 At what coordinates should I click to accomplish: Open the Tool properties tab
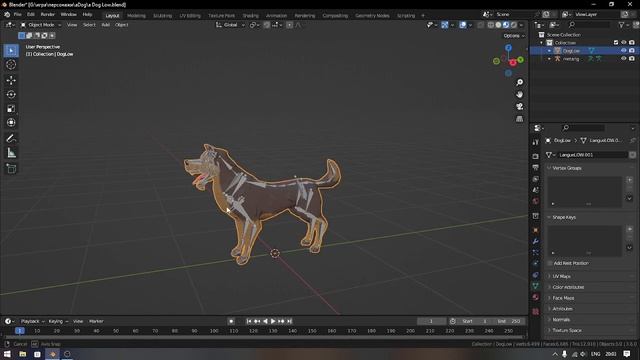(536, 142)
